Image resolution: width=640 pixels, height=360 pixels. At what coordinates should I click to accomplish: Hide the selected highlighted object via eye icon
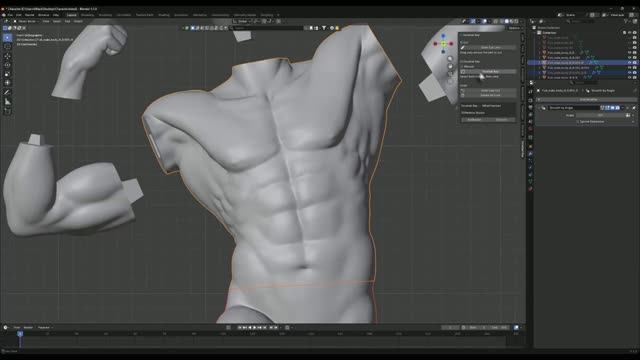pos(629,63)
